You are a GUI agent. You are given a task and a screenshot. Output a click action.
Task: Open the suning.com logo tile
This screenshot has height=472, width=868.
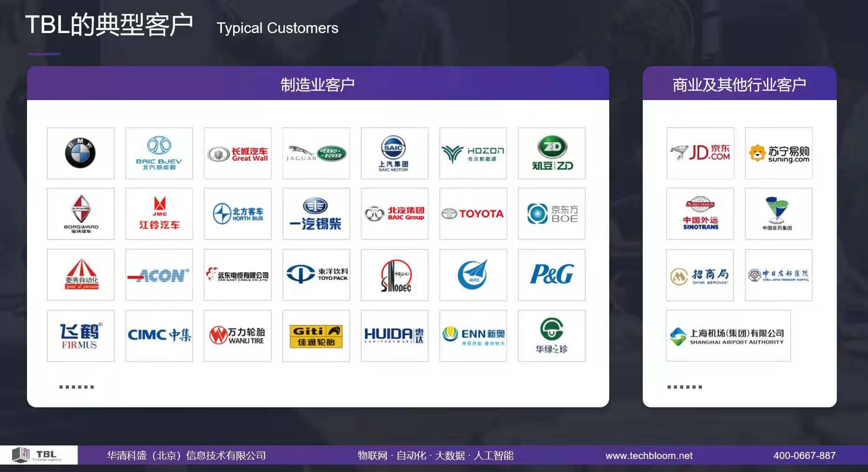(x=779, y=153)
